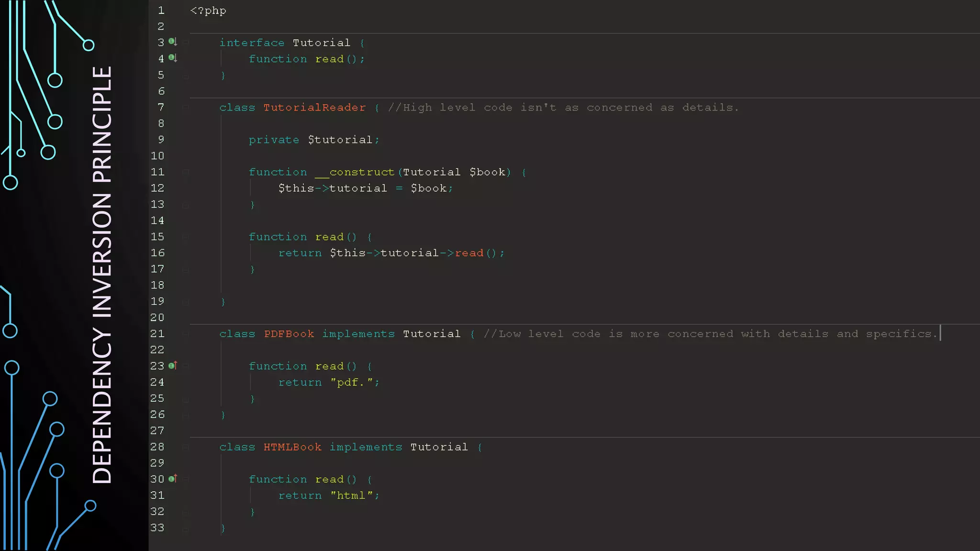Click 'implements' keyword on line 28

pos(366,447)
